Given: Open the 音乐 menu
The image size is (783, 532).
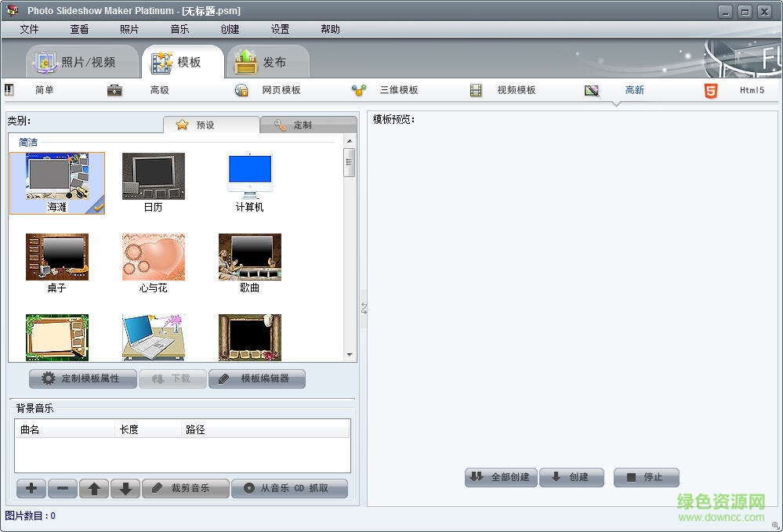Looking at the screenshot, I should click(179, 29).
